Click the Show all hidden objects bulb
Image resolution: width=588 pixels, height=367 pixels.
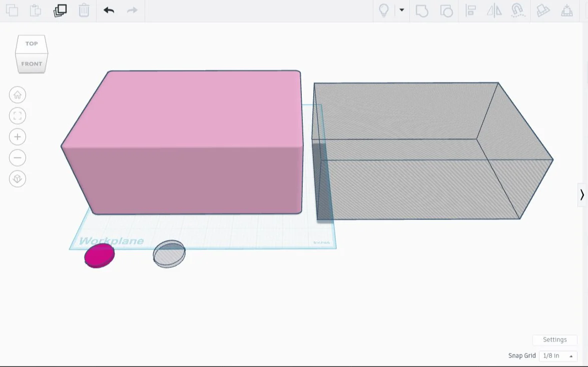pyautogui.click(x=383, y=10)
